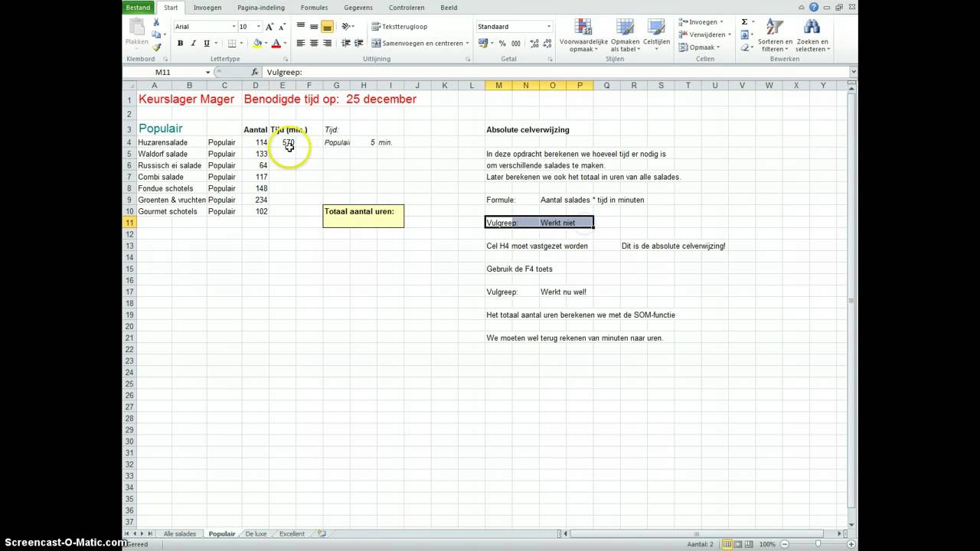Apply the thousands separator 000 format
980x551 pixels.
click(516, 44)
